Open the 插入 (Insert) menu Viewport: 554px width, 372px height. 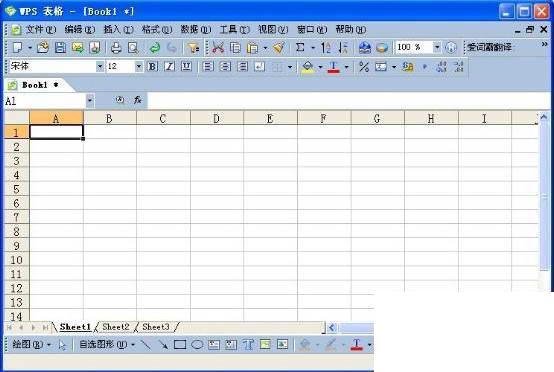(x=118, y=29)
